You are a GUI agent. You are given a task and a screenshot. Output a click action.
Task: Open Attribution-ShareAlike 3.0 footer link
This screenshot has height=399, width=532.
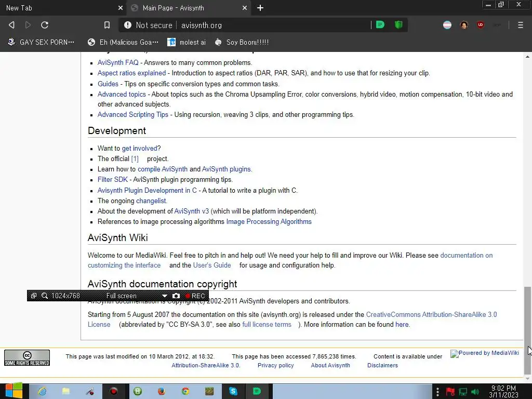click(x=205, y=365)
